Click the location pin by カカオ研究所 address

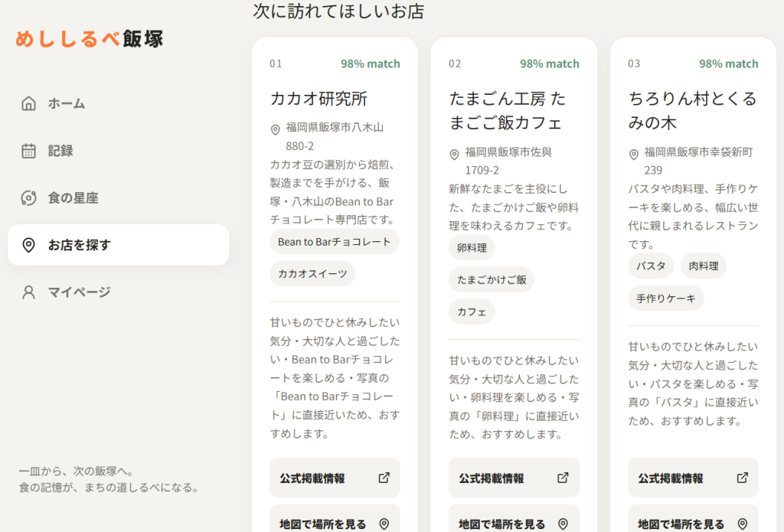point(275,130)
